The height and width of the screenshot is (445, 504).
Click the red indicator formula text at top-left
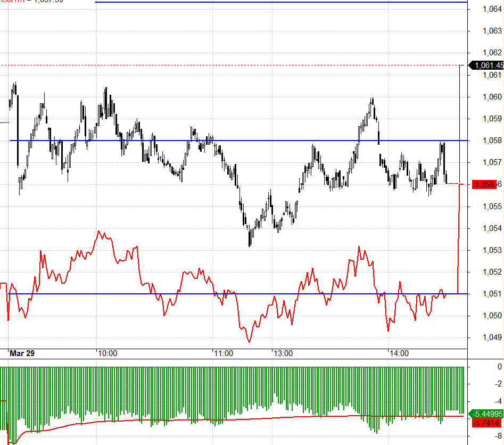point(31,1)
